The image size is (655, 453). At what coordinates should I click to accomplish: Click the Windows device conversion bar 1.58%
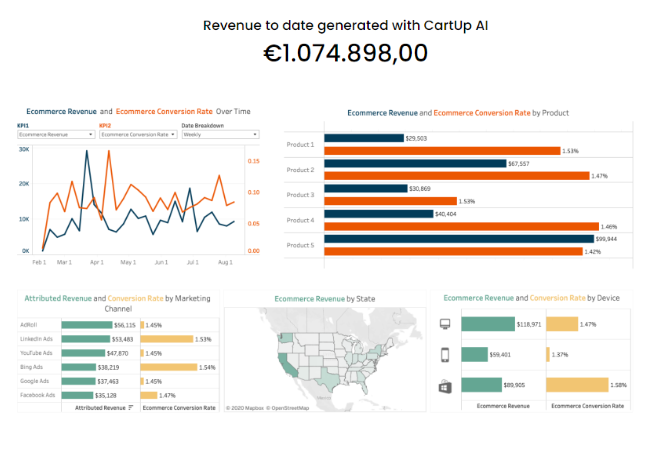pos(577,385)
